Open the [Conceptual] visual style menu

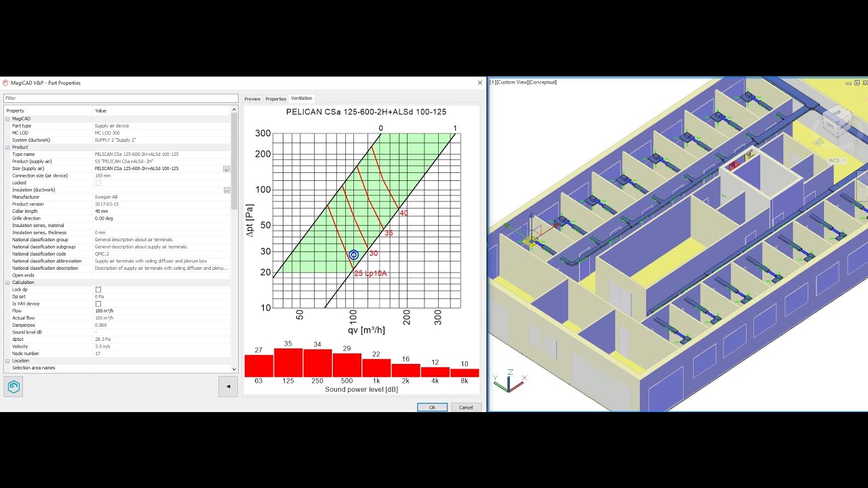point(542,82)
